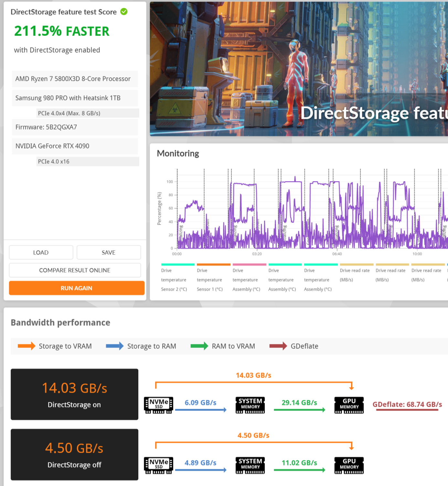This screenshot has height=486, width=448.
Task: Open COMPARE RESULT ONLINE
Action: tap(75, 270)
